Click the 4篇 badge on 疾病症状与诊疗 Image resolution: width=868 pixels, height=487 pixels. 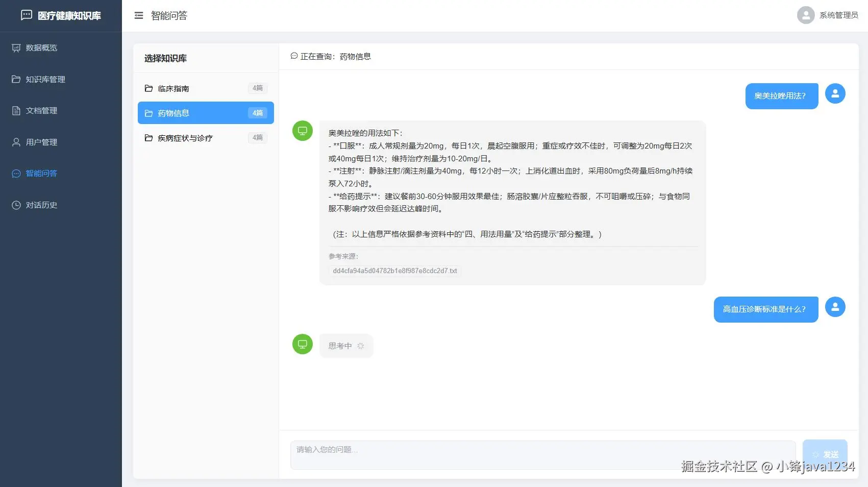tap(258, 138)
